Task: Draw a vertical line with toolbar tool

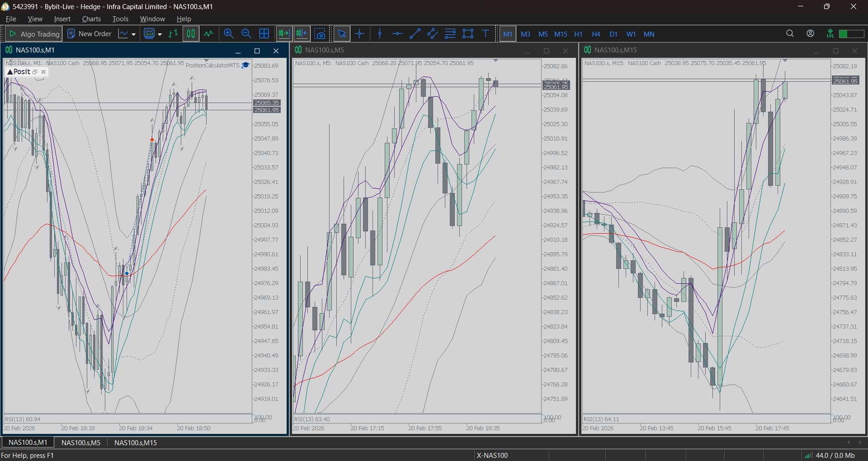Action: click(x=380, y=34)
